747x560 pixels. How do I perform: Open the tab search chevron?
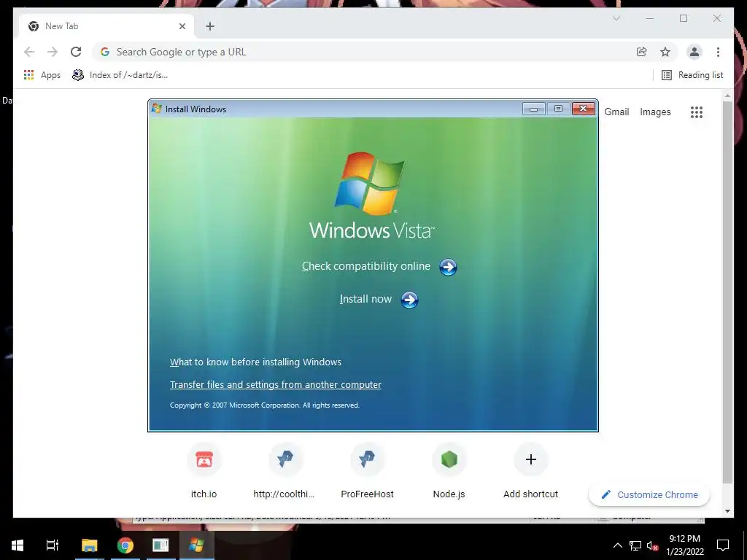tap(616, 18)
